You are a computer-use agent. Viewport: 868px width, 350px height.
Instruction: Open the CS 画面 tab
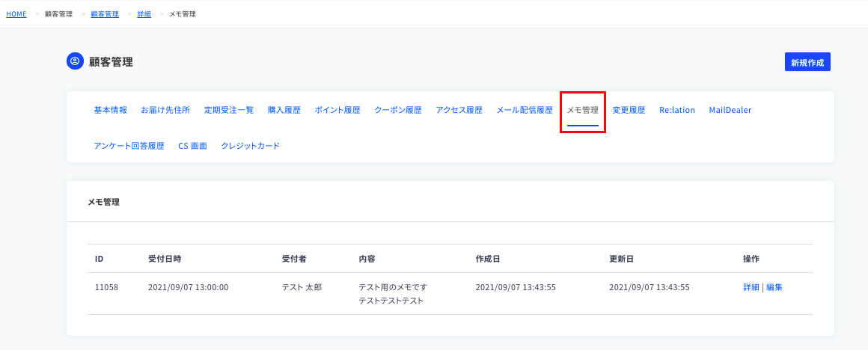(x=192, y=146)
